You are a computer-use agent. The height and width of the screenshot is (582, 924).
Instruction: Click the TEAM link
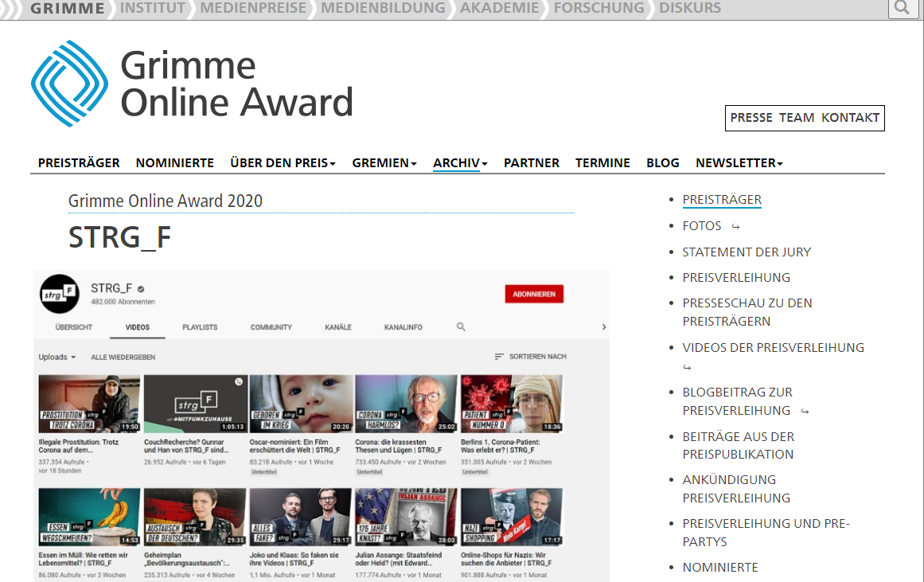pyautogui.click(x=797, y=117)
